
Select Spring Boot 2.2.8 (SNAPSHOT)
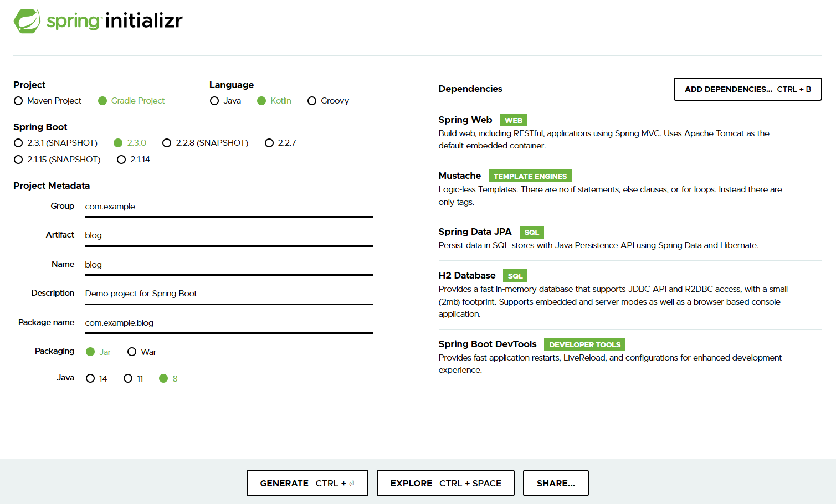(x=206, y=143)
